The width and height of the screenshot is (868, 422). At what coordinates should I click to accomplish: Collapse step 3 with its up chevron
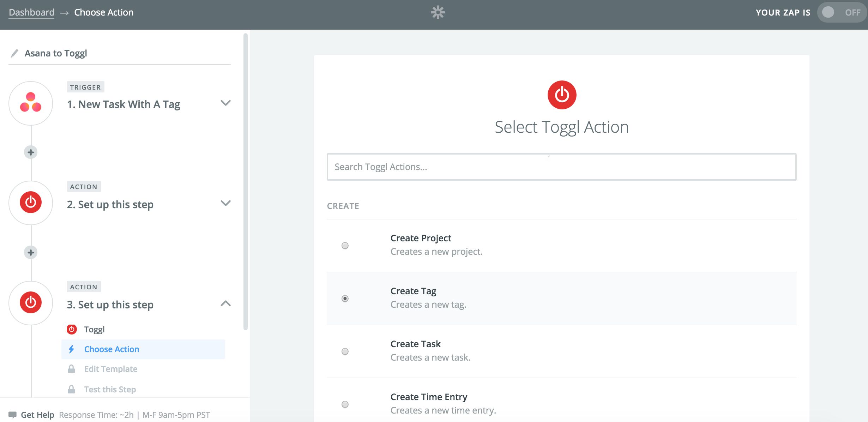click(225, 303)
